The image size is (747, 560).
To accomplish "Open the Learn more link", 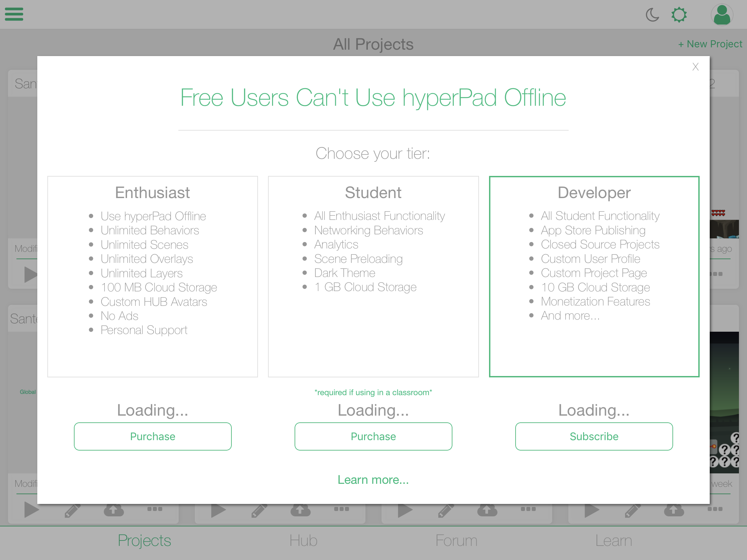I will [373, 480].
